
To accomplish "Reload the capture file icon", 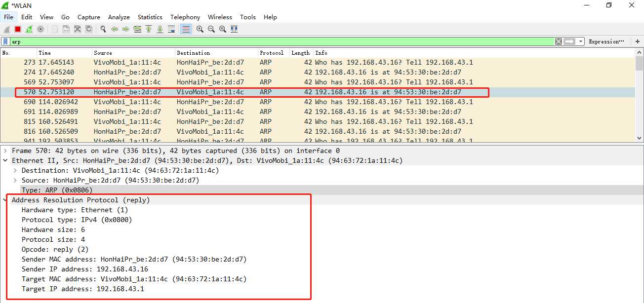I will point(89,30).
